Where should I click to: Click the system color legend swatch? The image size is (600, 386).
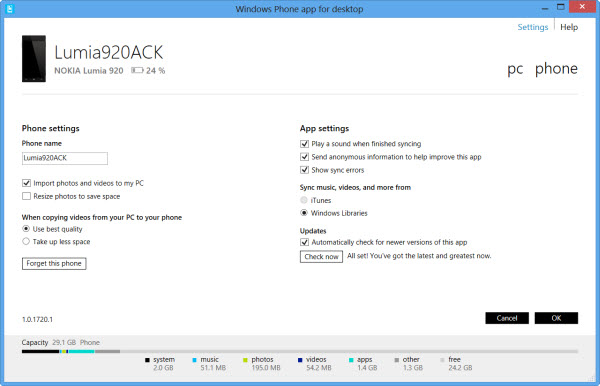pyautogui.click(x=147, y=360)
